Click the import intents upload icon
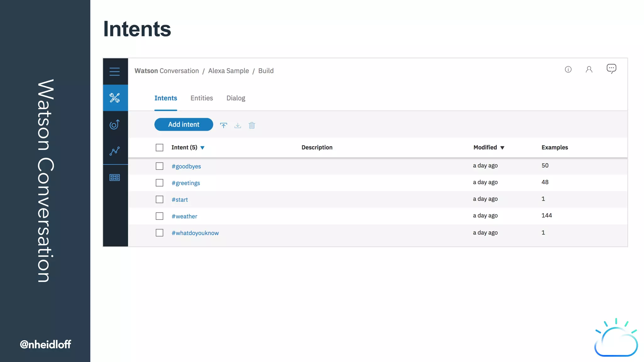This screenshot has height=362, width=644. tap(224, 125)
